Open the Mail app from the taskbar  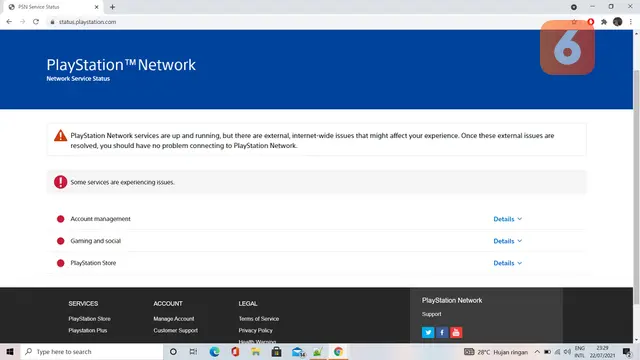(x=298, y=352)
